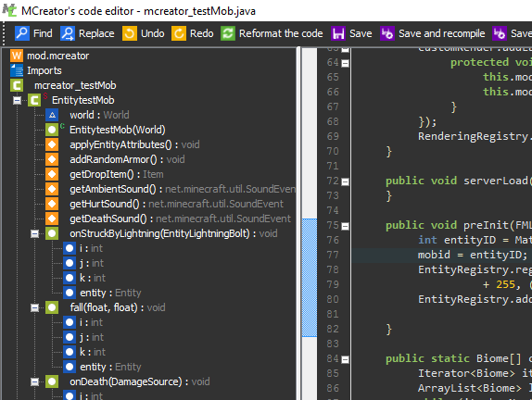Click the getDeathSound method diamond icon

(x=52, y=219)
